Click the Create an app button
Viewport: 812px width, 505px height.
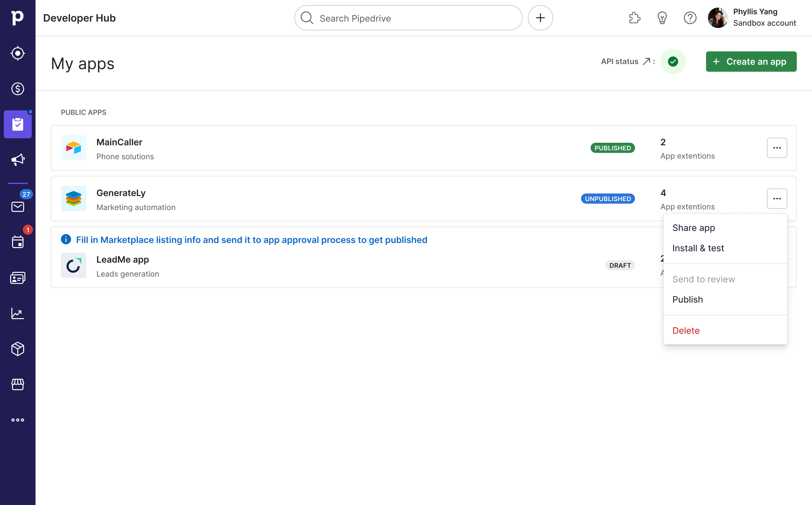tap(751, 62)
